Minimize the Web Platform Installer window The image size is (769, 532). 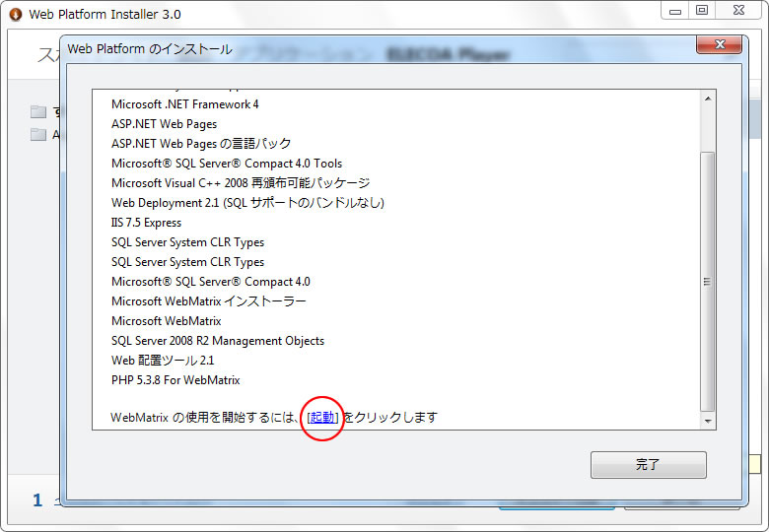(672, 11)
